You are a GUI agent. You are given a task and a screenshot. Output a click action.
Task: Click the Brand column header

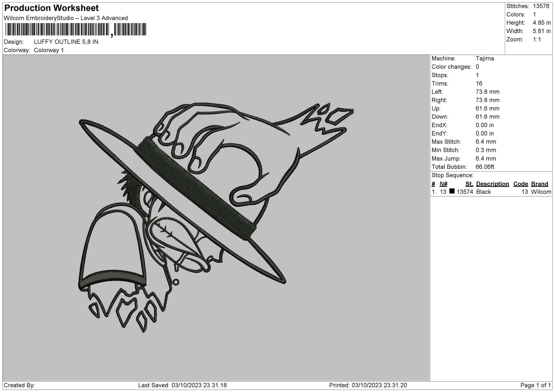point(539,184)
